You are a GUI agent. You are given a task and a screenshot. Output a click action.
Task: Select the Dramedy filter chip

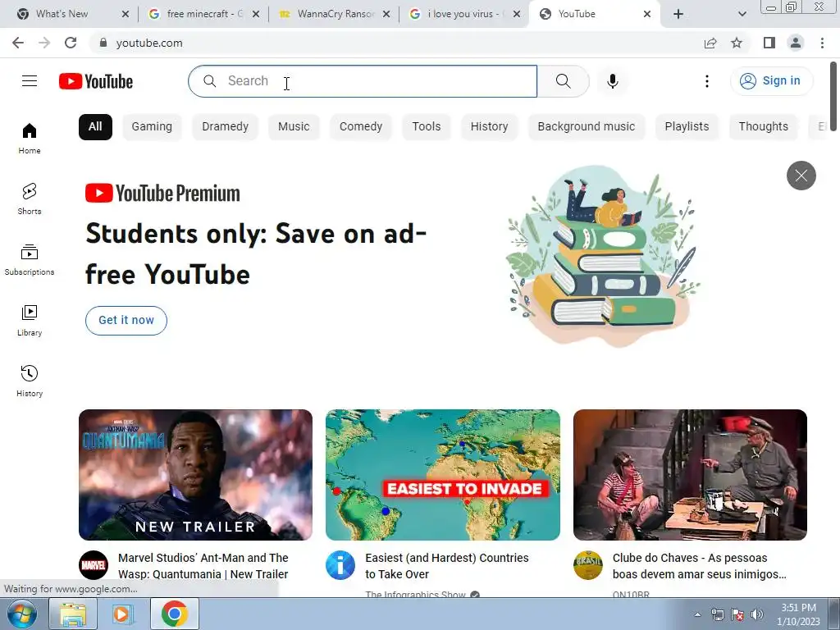pyautogui.click(x=225, y=127)
